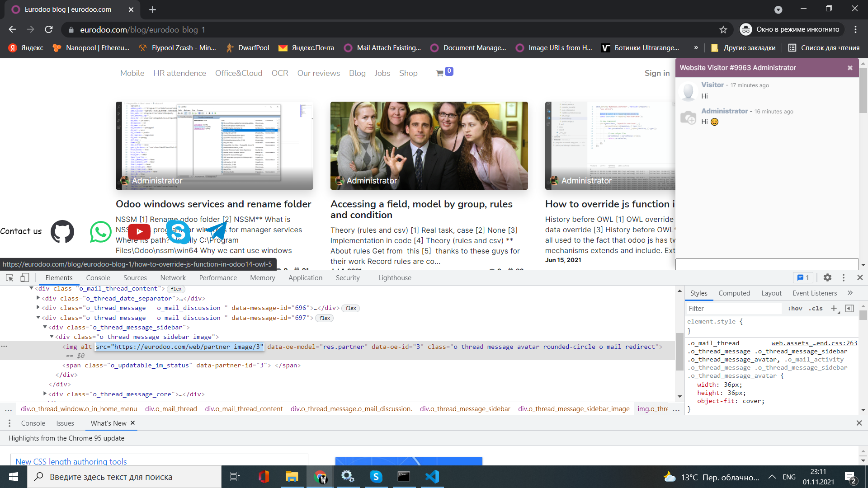Open the Skype contact icon

pos(178,231)
